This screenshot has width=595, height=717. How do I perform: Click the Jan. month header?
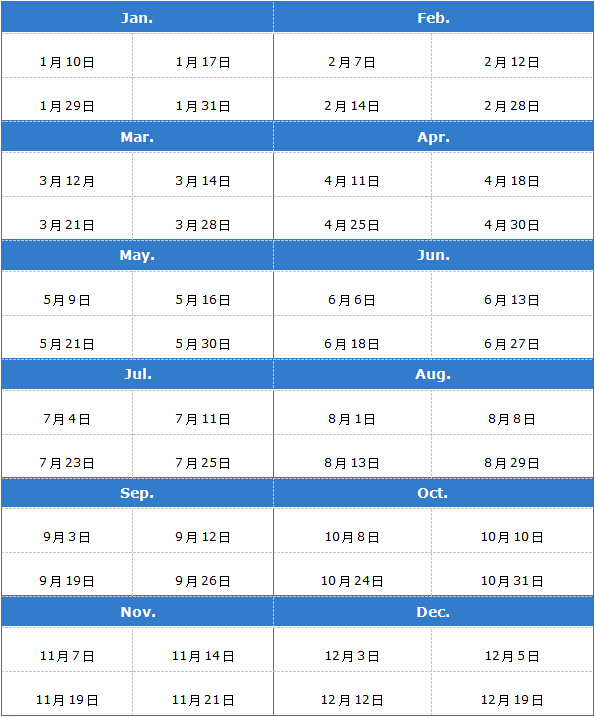[x=137, y=17]
